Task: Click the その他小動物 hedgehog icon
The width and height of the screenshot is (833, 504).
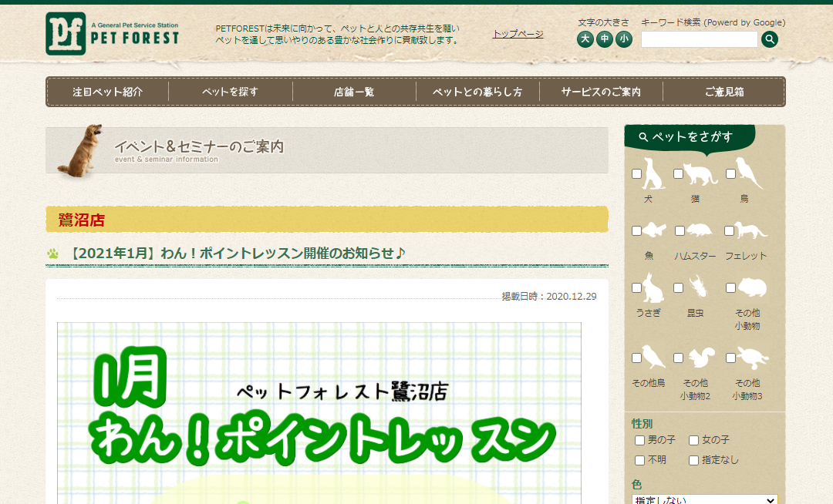Action: tap(752, 287)
